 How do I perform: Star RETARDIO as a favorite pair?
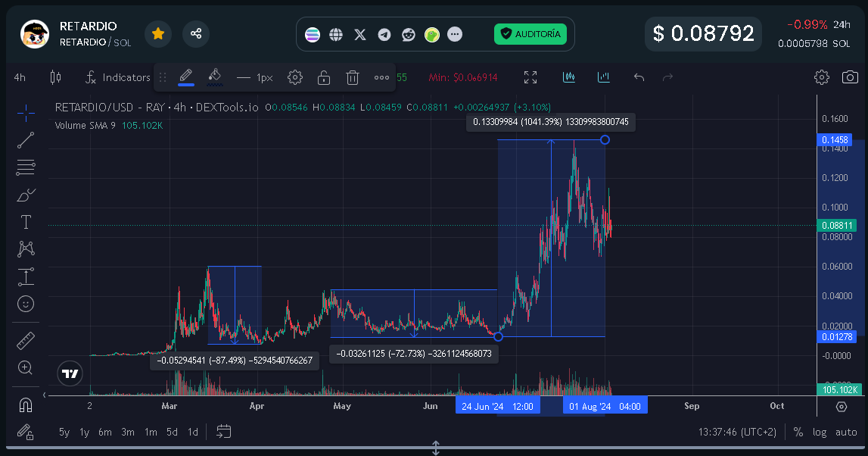(158, 34)
